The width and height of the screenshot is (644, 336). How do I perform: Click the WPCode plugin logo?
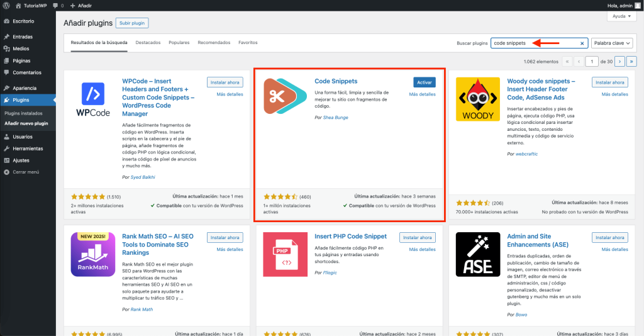pyautogui.click(x=93, y=99)
